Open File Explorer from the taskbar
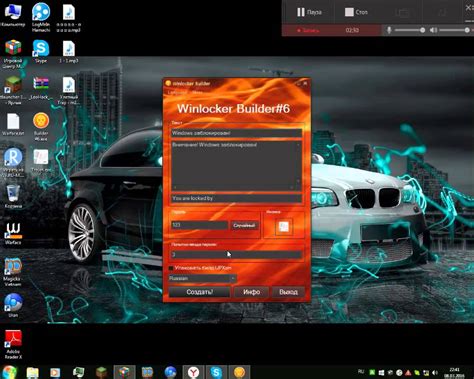 pyautogui.click(x=32, y=372)
